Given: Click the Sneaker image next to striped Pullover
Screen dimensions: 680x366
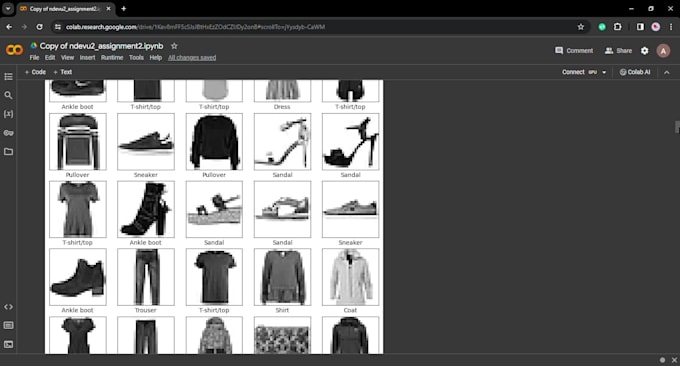Looking at the screenshot, I should click(146, 141).
